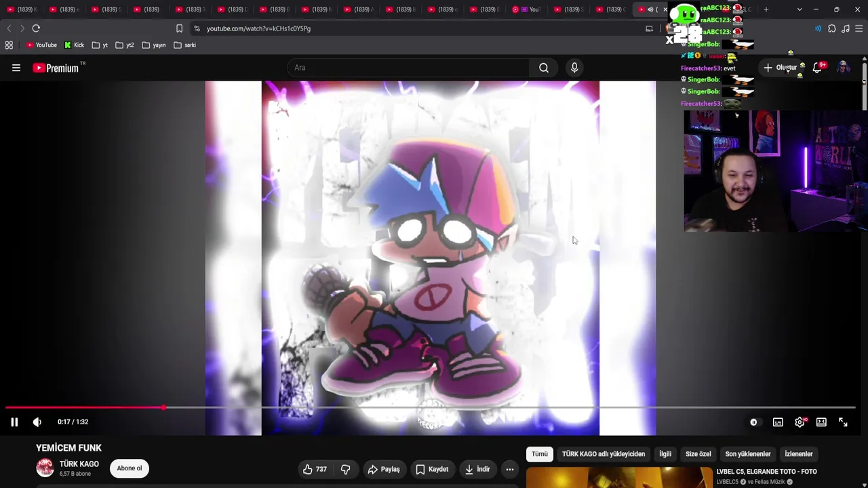868x488 pixels.
Task: Open the YouTube guide hamburger menu
Action: (x=16, y=68)
